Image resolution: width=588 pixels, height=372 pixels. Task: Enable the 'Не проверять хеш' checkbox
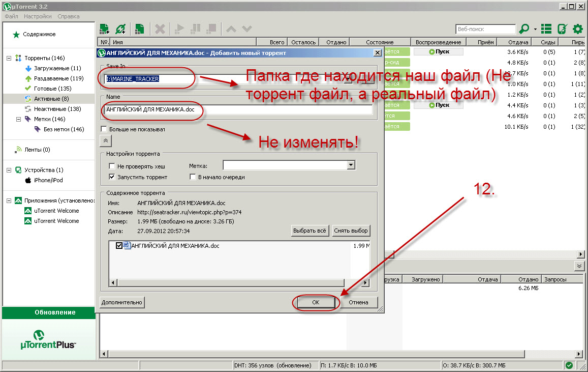tap(112, 166)
